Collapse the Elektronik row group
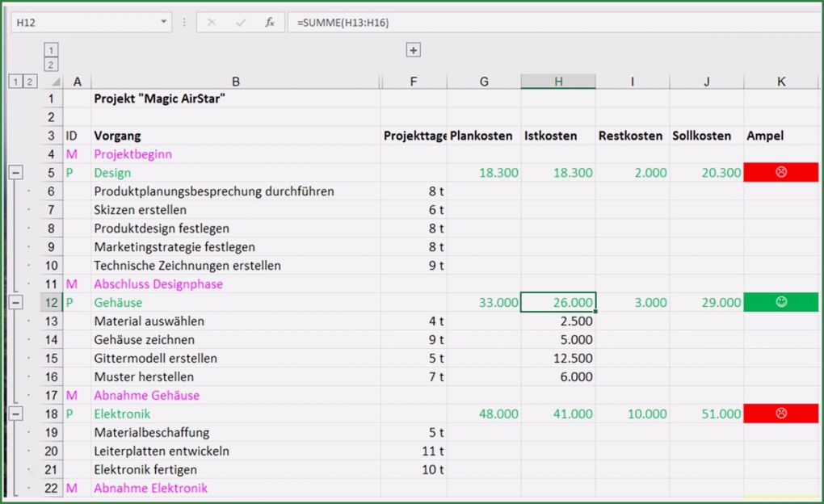Screen dimensions: 824x504 tap(15, 414)
